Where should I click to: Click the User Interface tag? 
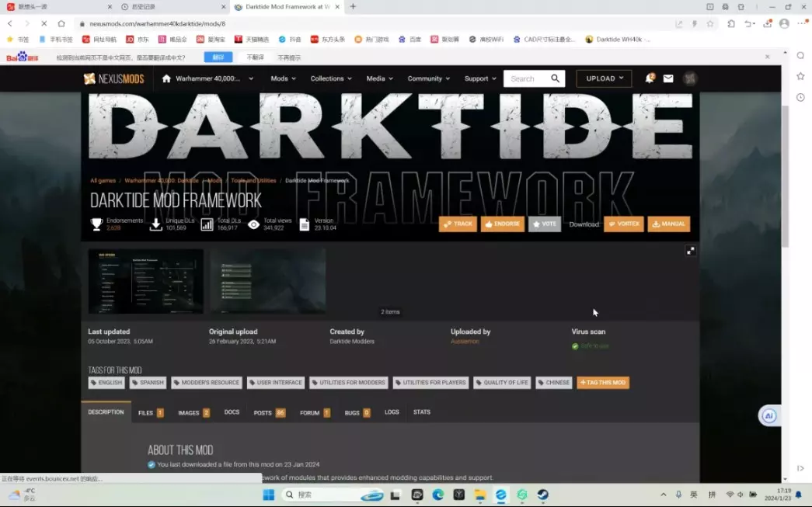point(276,383)
